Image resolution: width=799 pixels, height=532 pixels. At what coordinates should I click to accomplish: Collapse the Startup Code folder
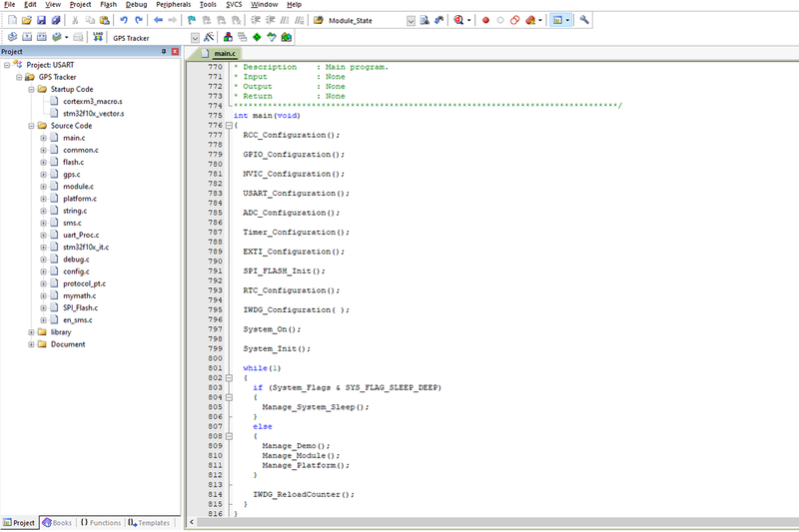31,89
